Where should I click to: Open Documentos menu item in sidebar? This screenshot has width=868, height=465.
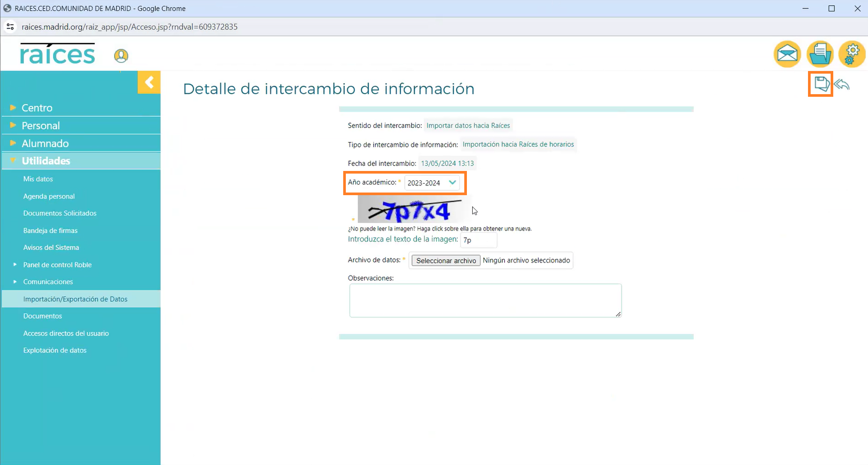43,316
